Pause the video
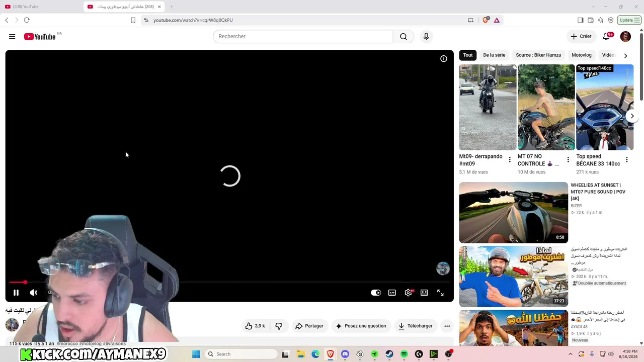Screen dimensions: 644x362 16,293
